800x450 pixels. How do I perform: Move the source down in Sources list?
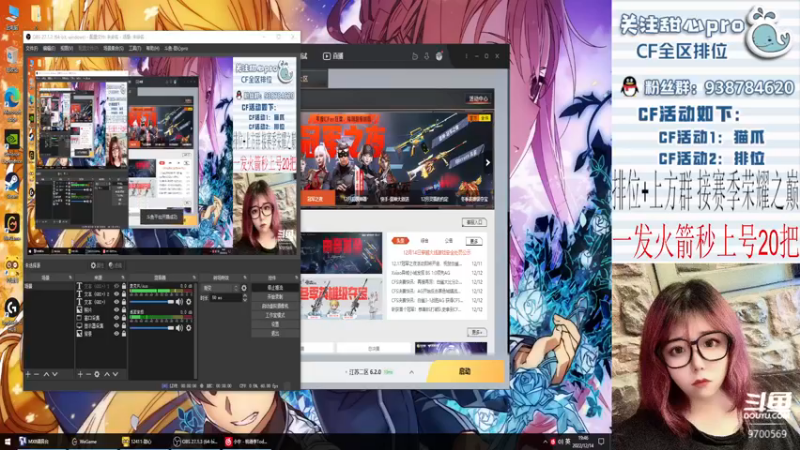click(x=115, y=374)
